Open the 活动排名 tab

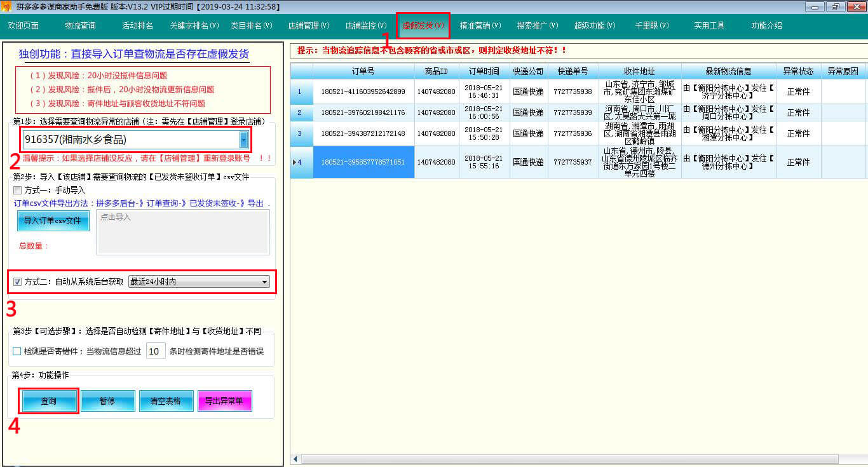point(138,26)
